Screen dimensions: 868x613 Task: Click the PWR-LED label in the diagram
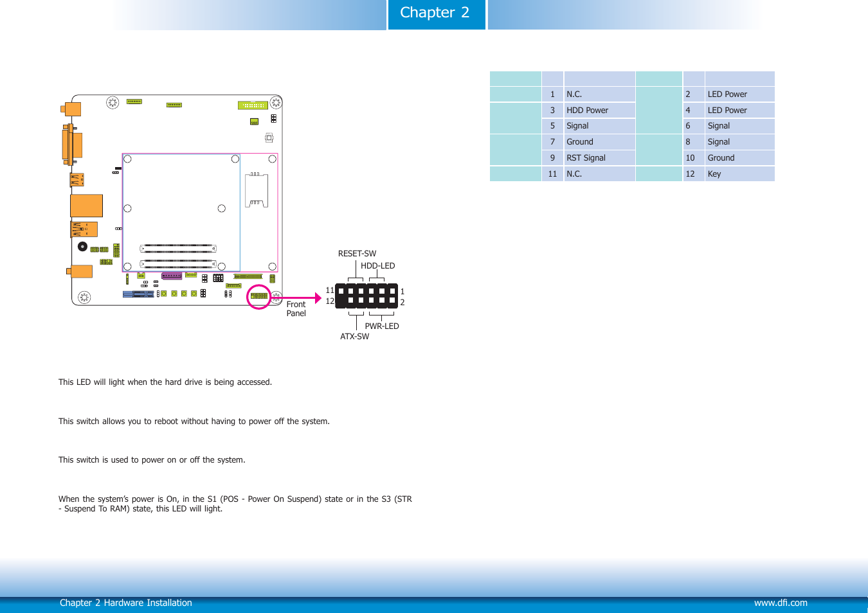(382, 326)
